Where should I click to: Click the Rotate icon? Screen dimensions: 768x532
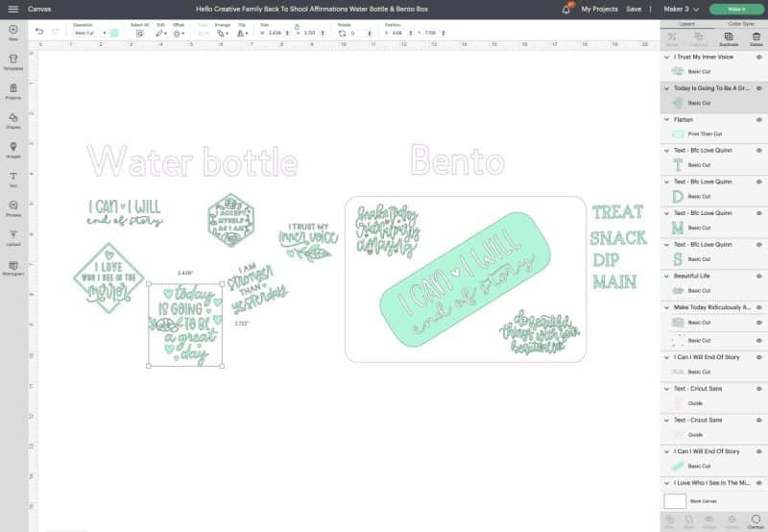pos(343,34)
